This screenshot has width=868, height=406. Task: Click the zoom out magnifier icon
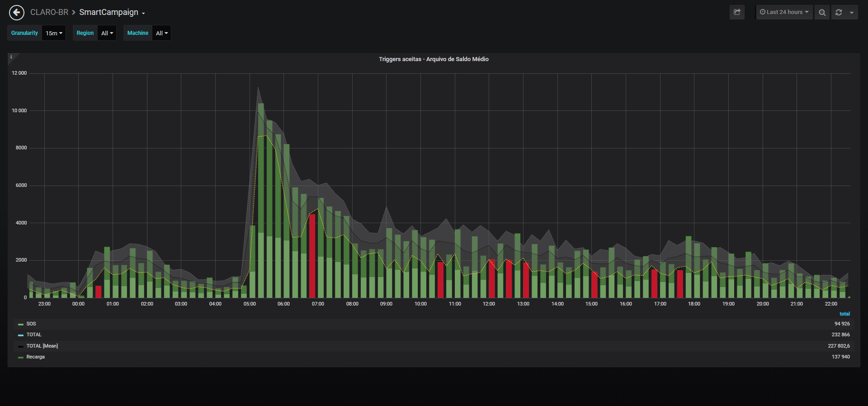[x=822, y=12]
